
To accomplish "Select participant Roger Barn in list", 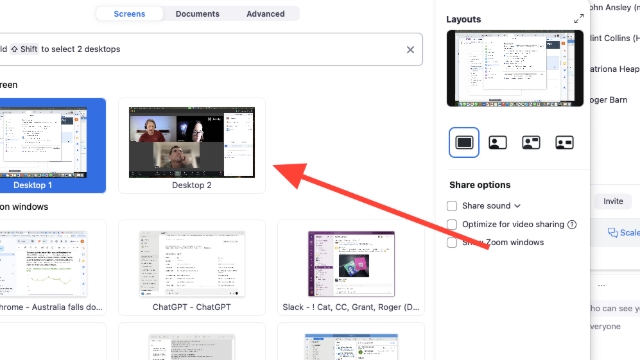I will [608, 100].
